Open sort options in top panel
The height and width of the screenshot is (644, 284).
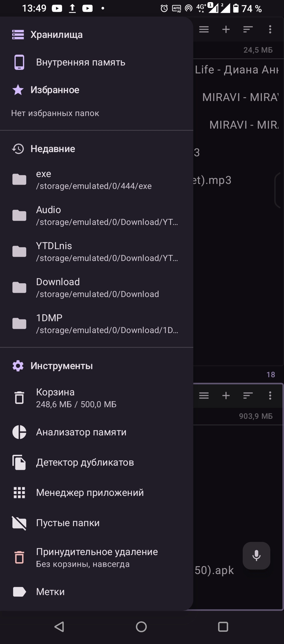(x=248, y=29)
